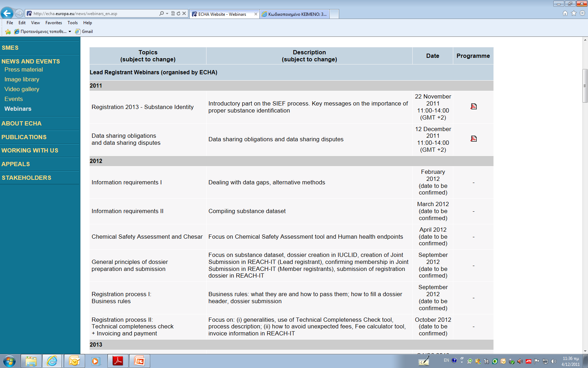Open the PowerPoint taskbar icon
Image resolution: width=588 pixels, height=368 pixels.
(x=140, y=361)
